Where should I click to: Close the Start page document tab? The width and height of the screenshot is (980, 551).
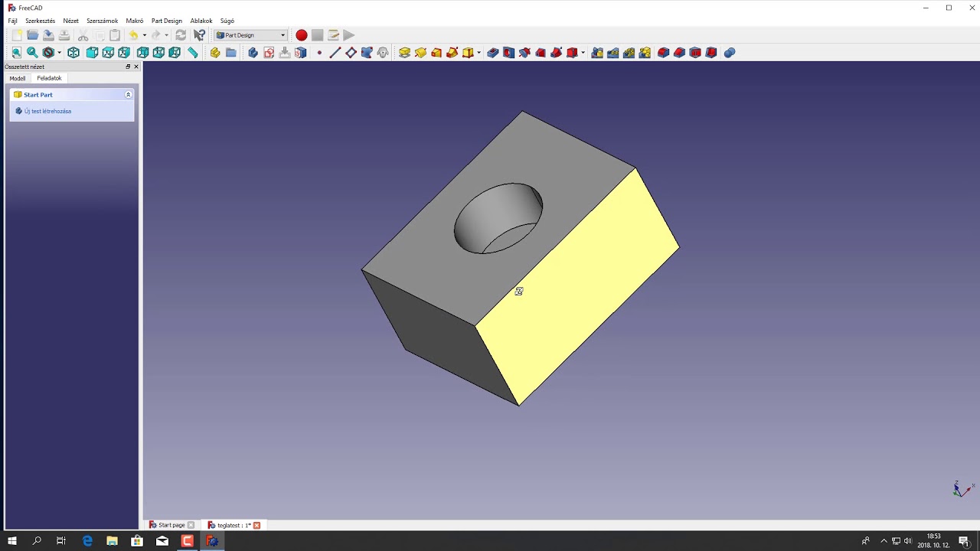[191, 525]
